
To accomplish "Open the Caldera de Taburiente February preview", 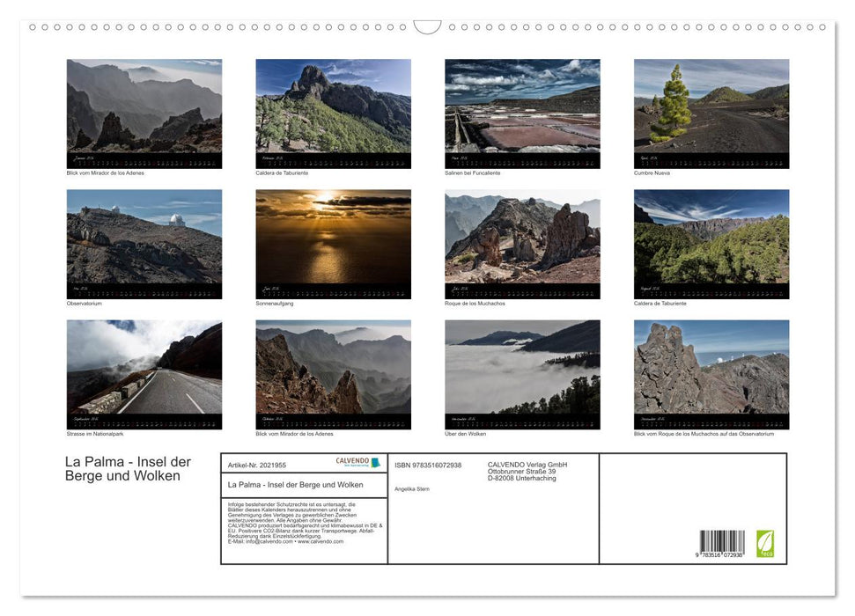I will pos(333,113).
